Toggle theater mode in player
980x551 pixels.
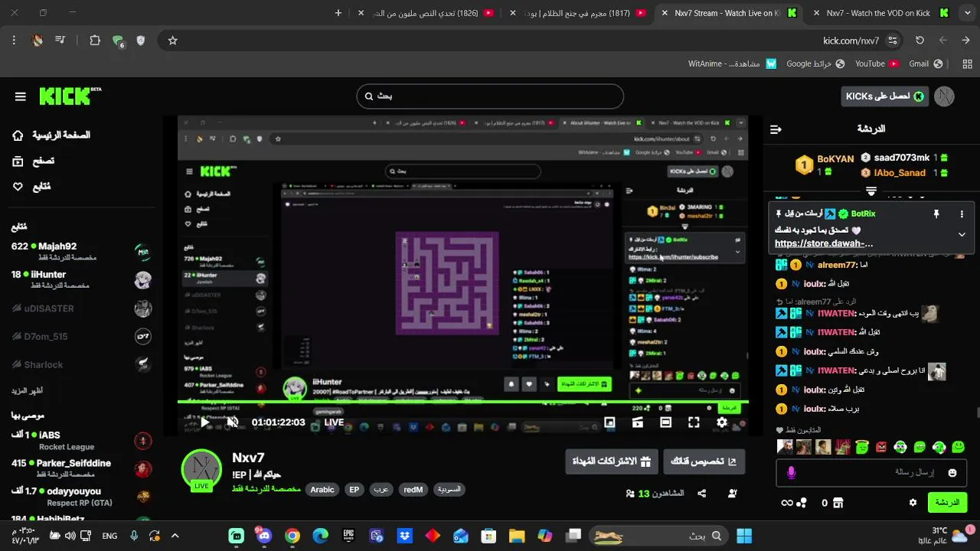(665, 422)
